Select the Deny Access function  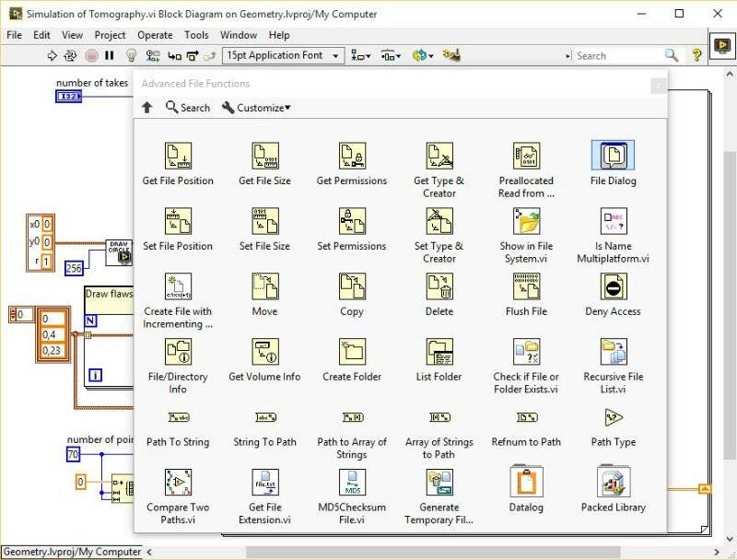[614, 286]
